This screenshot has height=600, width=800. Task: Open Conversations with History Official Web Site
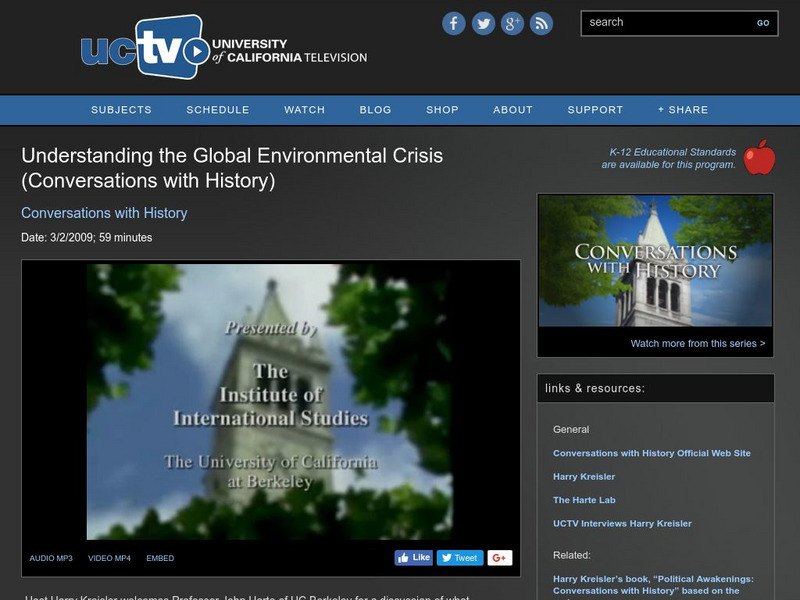tap(652, 453)
